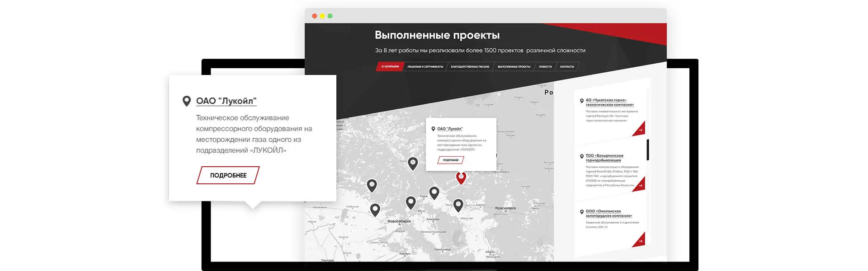Click the 'ТОО Бакырчикское горнодобывающее' title link

pos(604,158)
